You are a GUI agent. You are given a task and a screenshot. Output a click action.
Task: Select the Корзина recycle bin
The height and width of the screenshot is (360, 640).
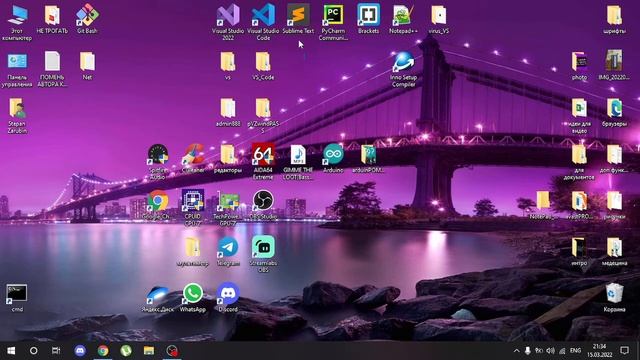click(x=614, y=294)
